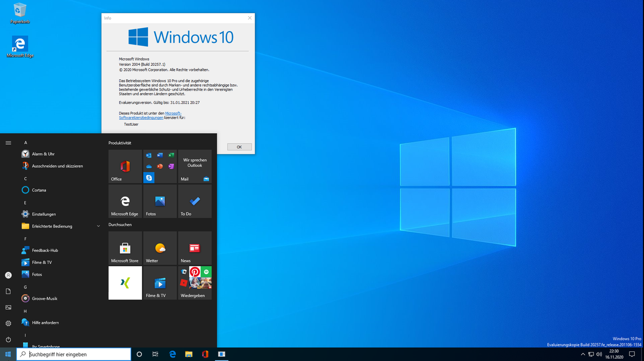644x361 pixels.
Task: Launch Cortana from the app list
Action: click(61, 190)
